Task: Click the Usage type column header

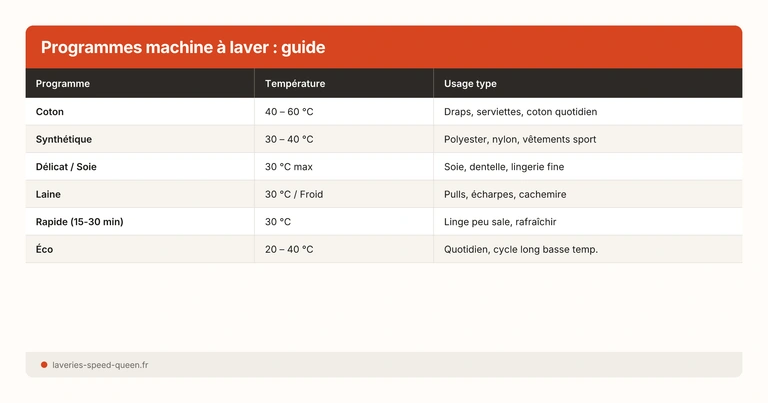Action: coord(470,84)
